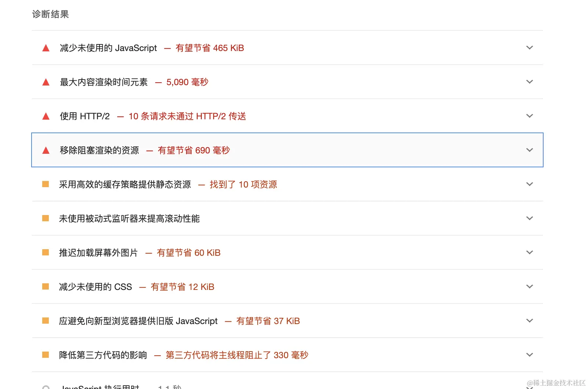The image size is (588, 389).
Task: Click orange square beside 采用高效的缓存策略提供静态资源
Action: 46,184
